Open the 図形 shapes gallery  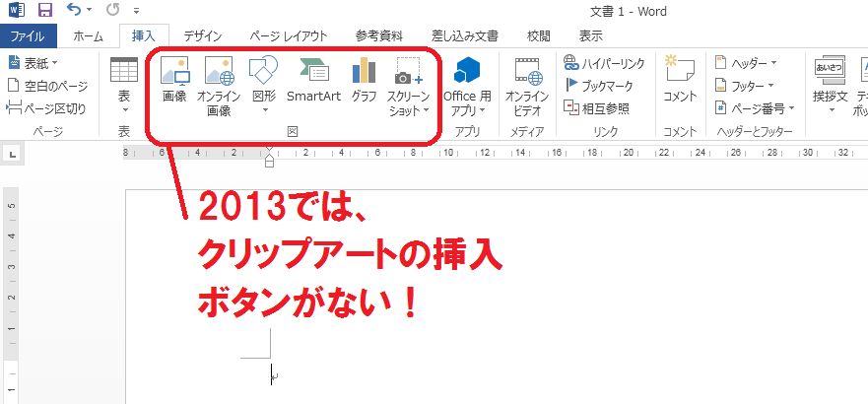(263, 86)
